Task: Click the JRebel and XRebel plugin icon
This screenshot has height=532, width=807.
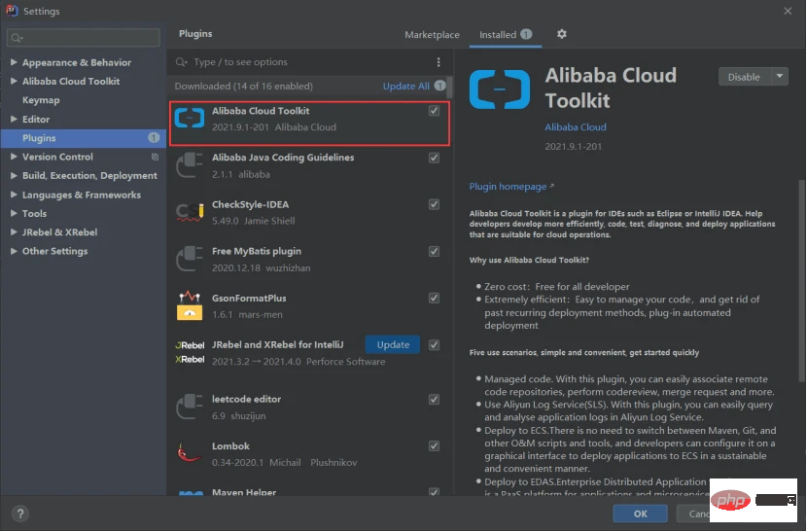Action: 189,352
